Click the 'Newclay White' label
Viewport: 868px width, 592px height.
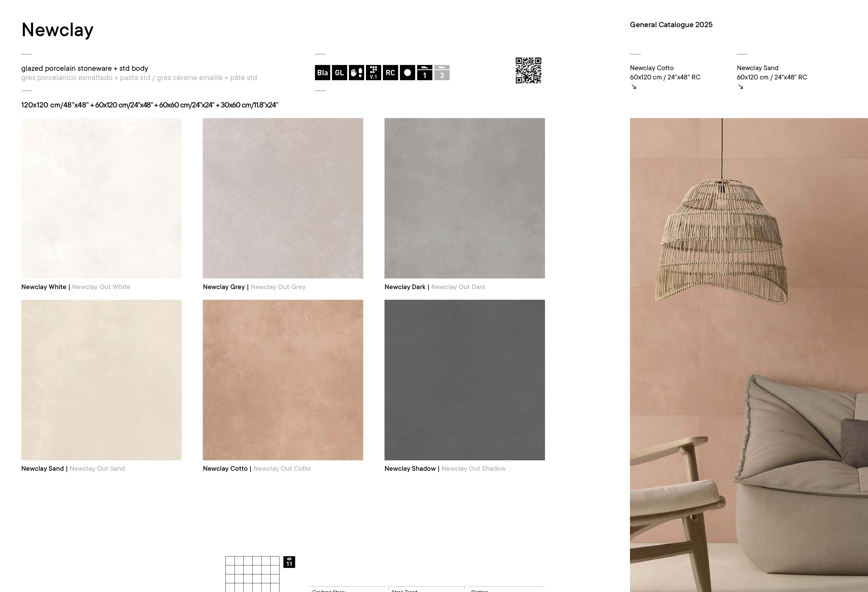click(44, 287)
